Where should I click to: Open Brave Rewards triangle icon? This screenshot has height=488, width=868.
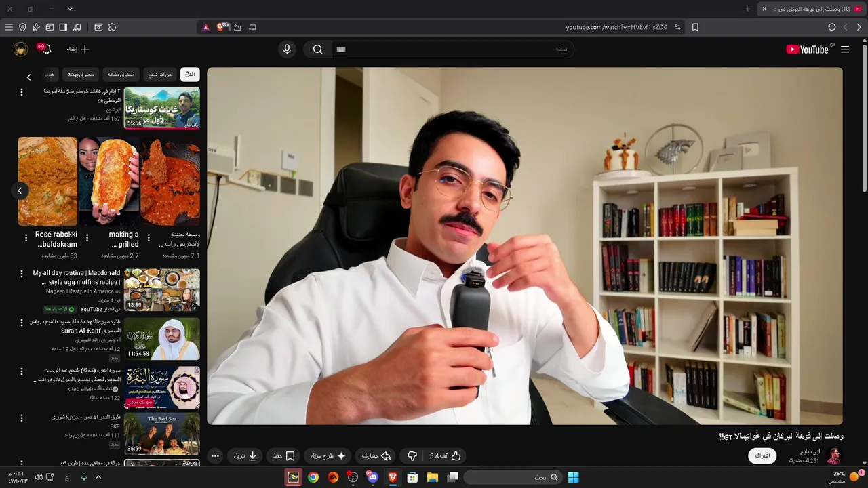click(x=206, y=27)
